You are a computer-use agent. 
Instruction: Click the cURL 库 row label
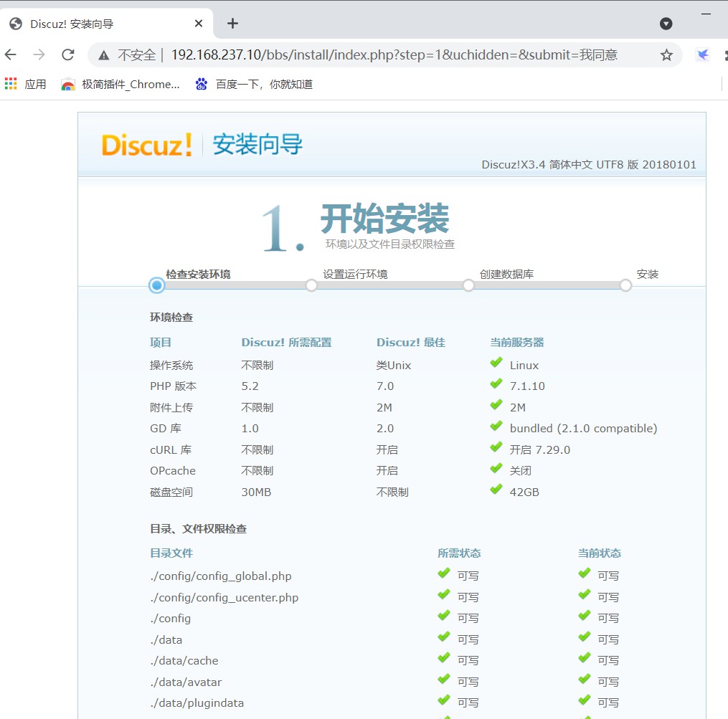click(171, 449)
